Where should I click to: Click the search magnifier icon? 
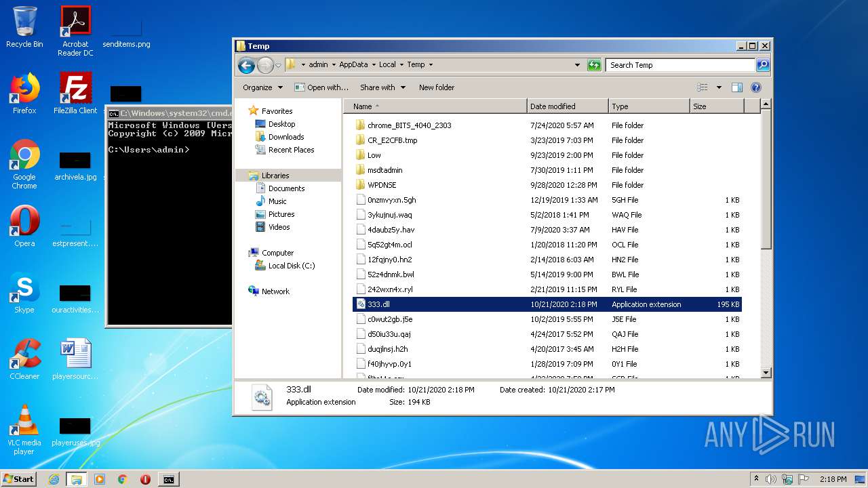click(x=763, y=65)
